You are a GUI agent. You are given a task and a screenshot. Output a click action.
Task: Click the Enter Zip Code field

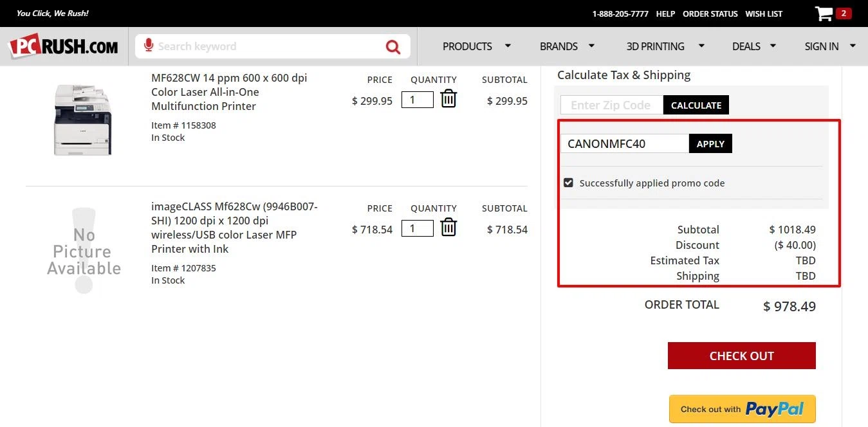coord(611,105)
